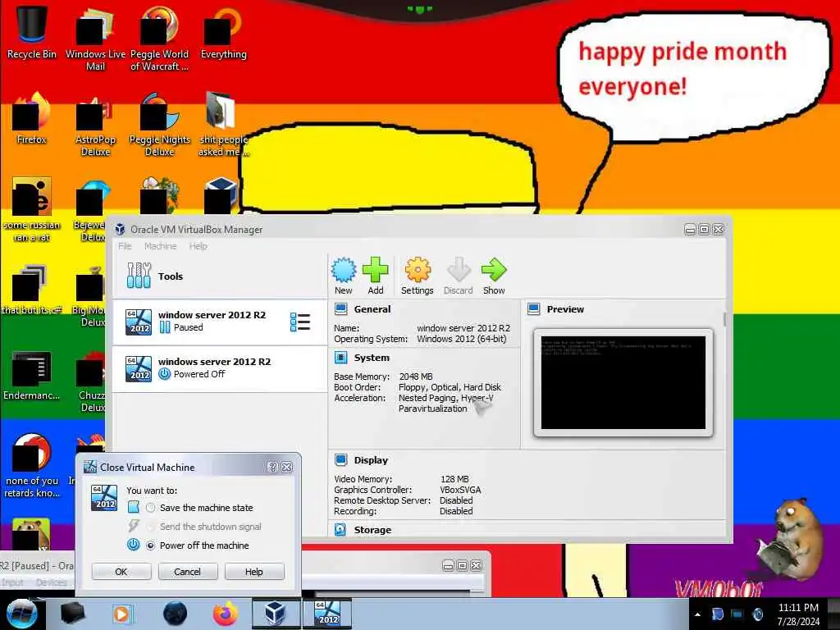Open machine Settings gear icon
This screenshot has width=840, height=630.
click(x=418, y=270)
